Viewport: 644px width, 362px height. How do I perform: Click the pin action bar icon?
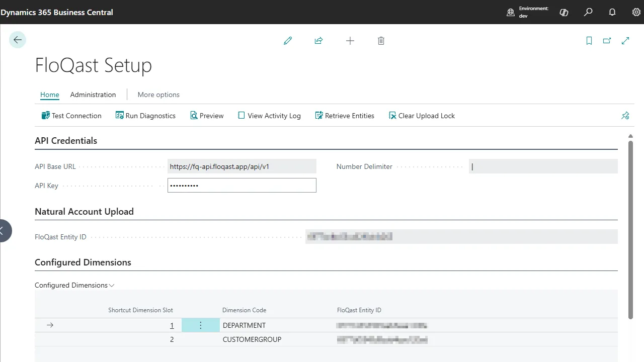click(625, 116)
